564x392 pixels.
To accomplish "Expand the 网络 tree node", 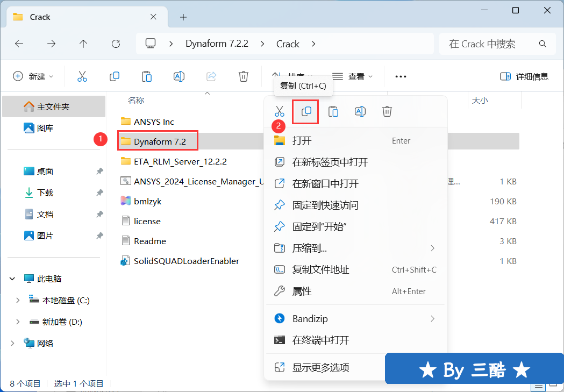I will pyautogui.click(x=12, y=344).
